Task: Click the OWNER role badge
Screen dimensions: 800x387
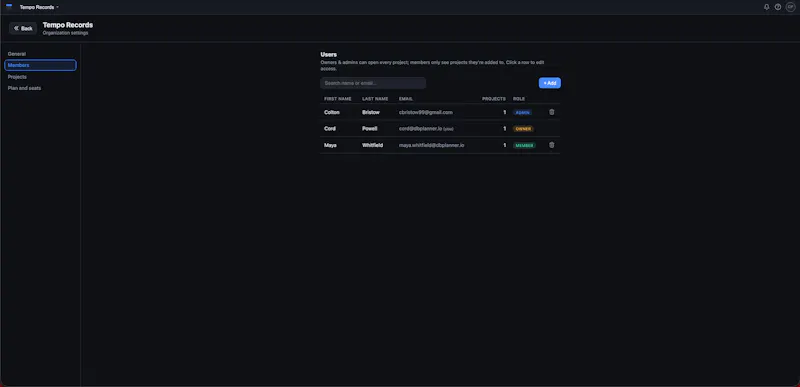Action: (523, 129)
